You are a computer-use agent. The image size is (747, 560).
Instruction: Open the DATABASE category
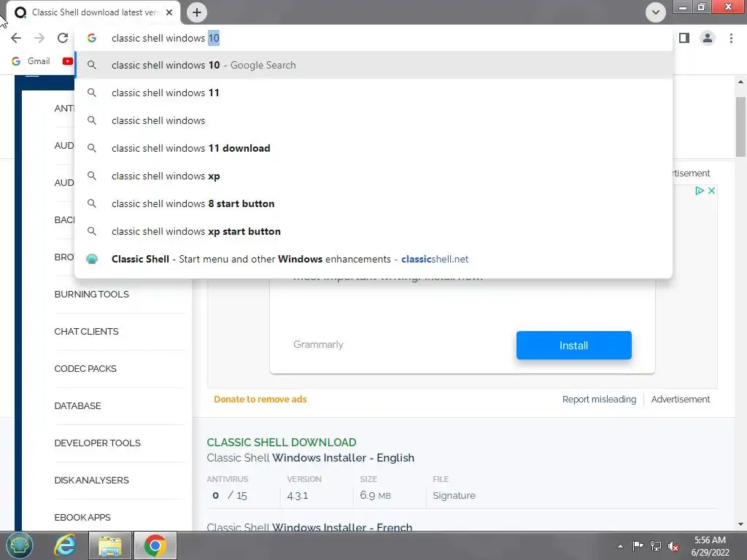[77, 405]
